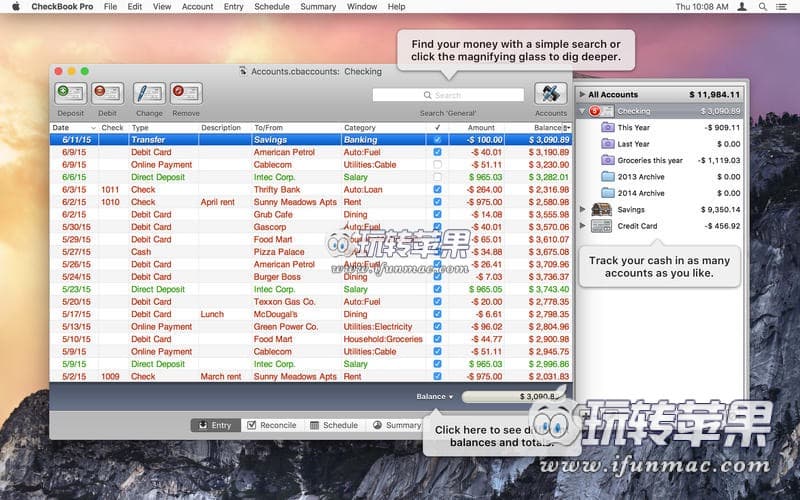Switch to the Schedule tab at bottom

click(334, 425)
